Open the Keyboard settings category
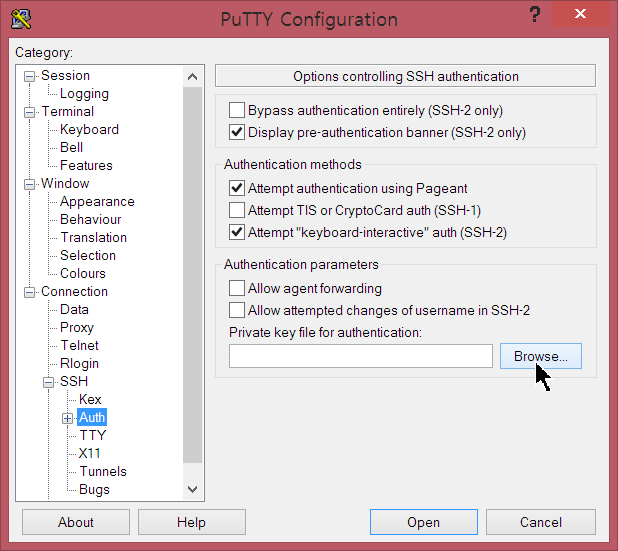Screen dimensions: 618x551 point(89,129)
